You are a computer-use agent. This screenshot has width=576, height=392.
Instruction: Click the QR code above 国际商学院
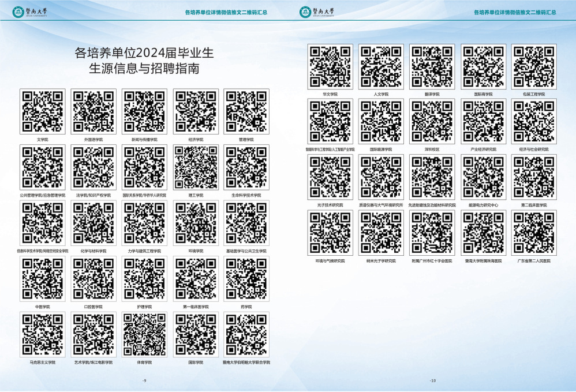click(483, 67)
